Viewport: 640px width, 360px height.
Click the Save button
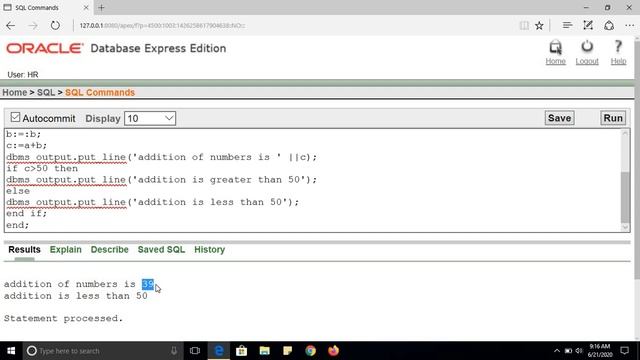(x=559, y=118)
